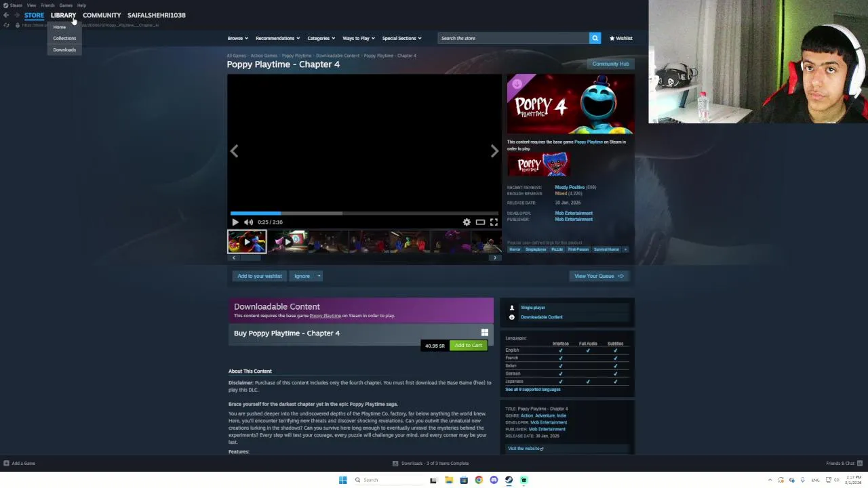This screenshot has height=488, width=868.
Task: Navigate back with the Steam back arrow
Action: (6, 15)
